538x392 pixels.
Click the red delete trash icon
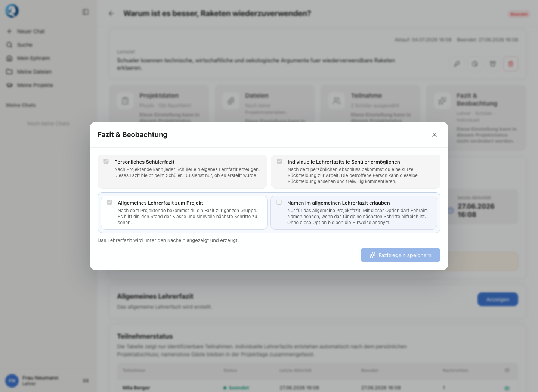click(x=511, y=64)
